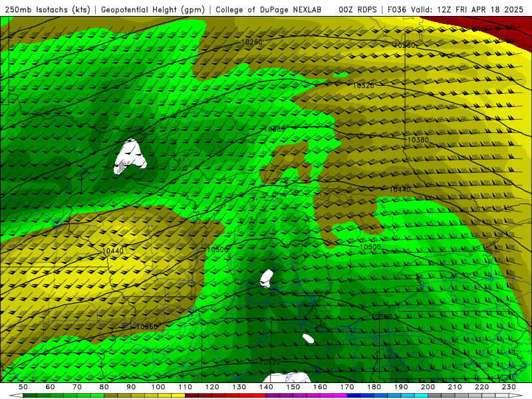
Task: Click the 10620 height contour label
Action: 270,362
